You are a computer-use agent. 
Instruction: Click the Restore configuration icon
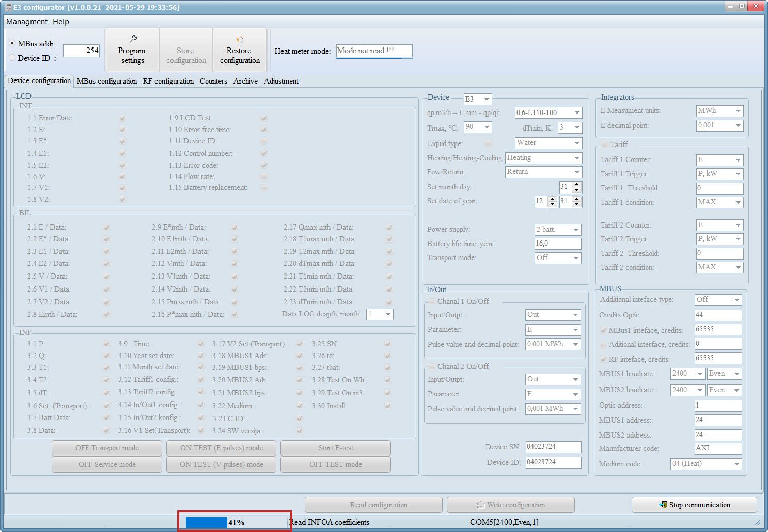pos(239,39)
